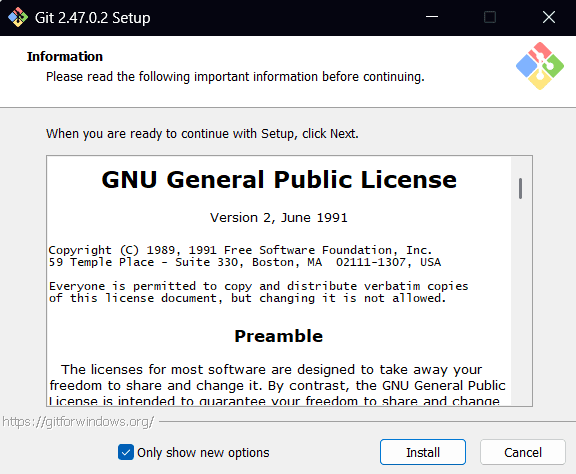Click the 'Only show new options' label text

[203, 453]
